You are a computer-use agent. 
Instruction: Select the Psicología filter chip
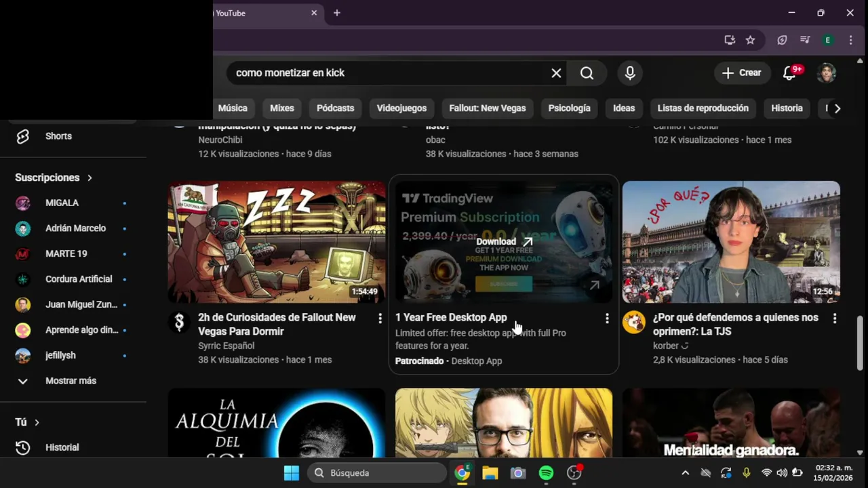coord(570,108)
